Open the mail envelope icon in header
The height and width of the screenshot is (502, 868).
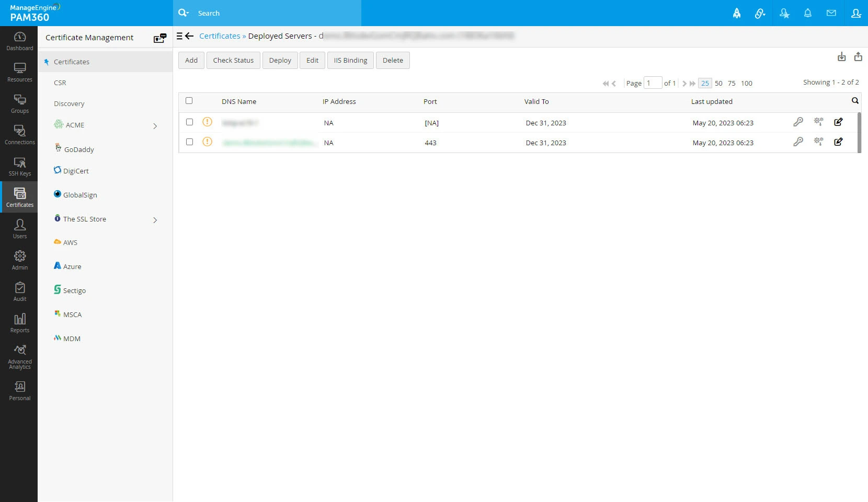(x=831, y=13)
